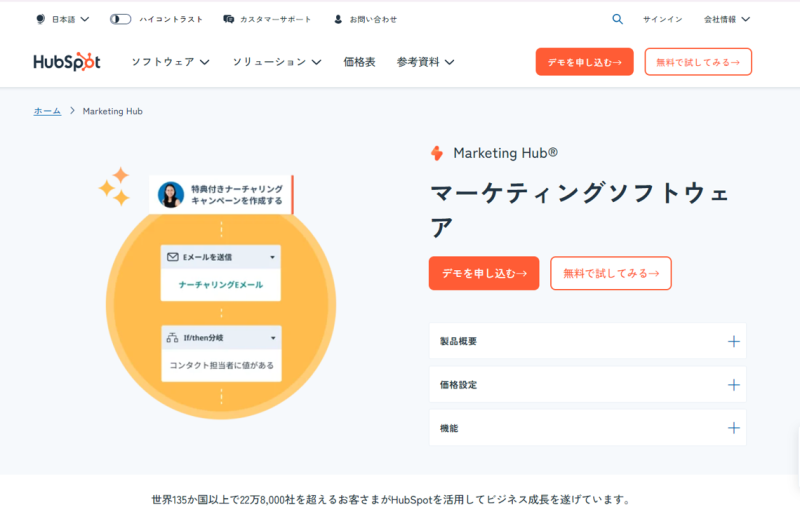The height and width of the screenshot is (526, 800).
Task: Click the 世界135か国以上 customer statement
Action: 391,499
